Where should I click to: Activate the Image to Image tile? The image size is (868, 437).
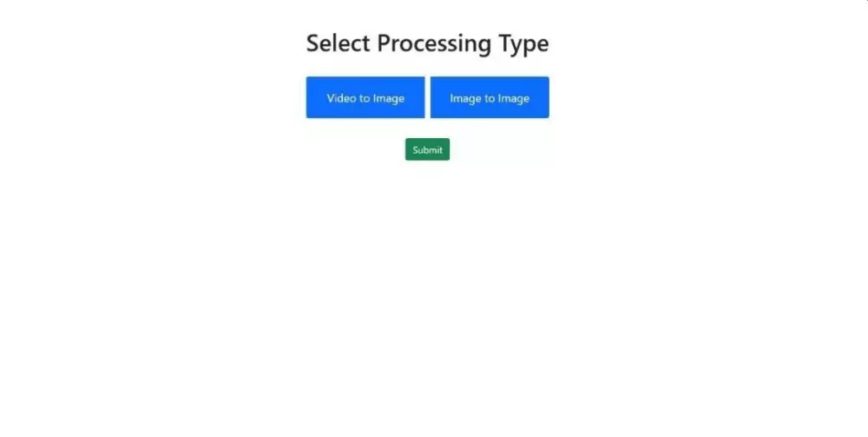click(490, 97)
